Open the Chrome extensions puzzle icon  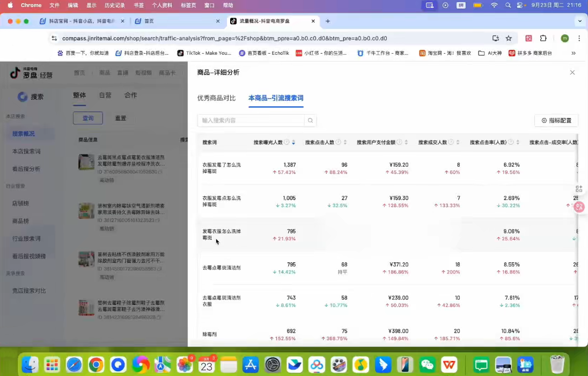pyautogui.click(x=542, y=39)
